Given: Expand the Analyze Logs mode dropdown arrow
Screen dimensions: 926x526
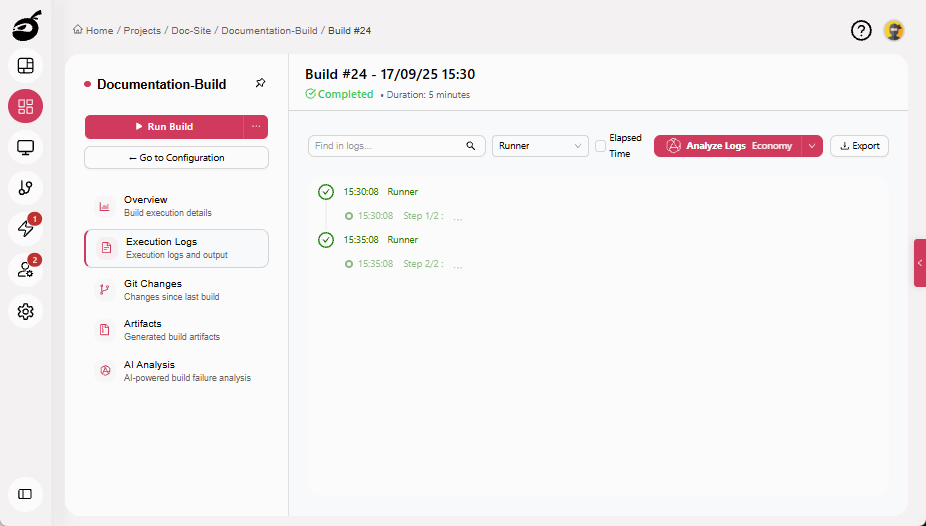Looking at the screenshot, I should [812, 146].
